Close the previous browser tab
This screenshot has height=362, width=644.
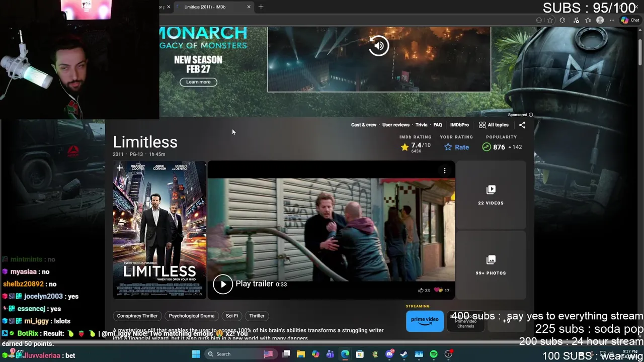pyautogui.click(x=169, y=7)
